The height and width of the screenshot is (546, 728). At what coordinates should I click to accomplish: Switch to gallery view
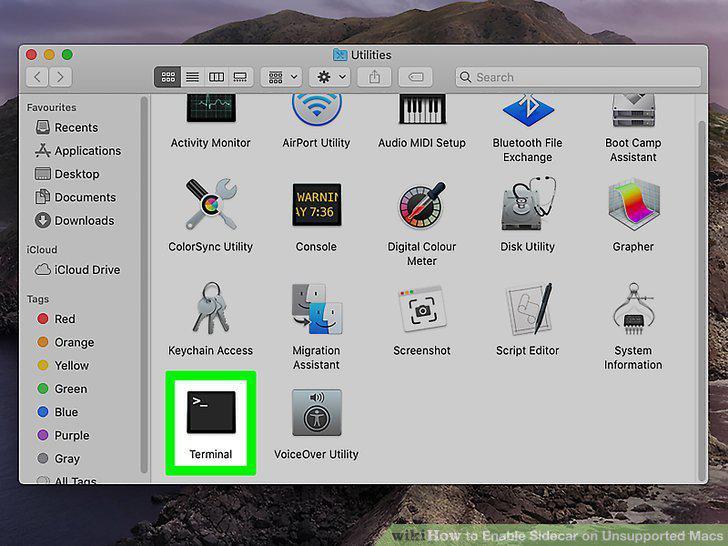pos(240,77)
